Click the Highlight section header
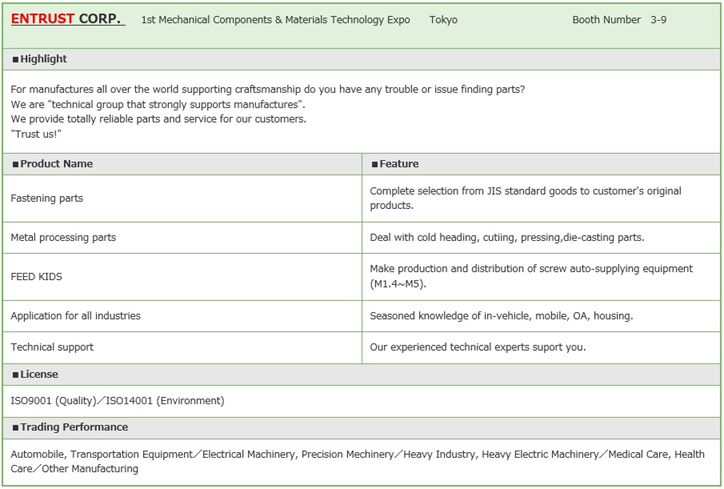This screenshot has width=724, height=489. (x=40, y=59)
